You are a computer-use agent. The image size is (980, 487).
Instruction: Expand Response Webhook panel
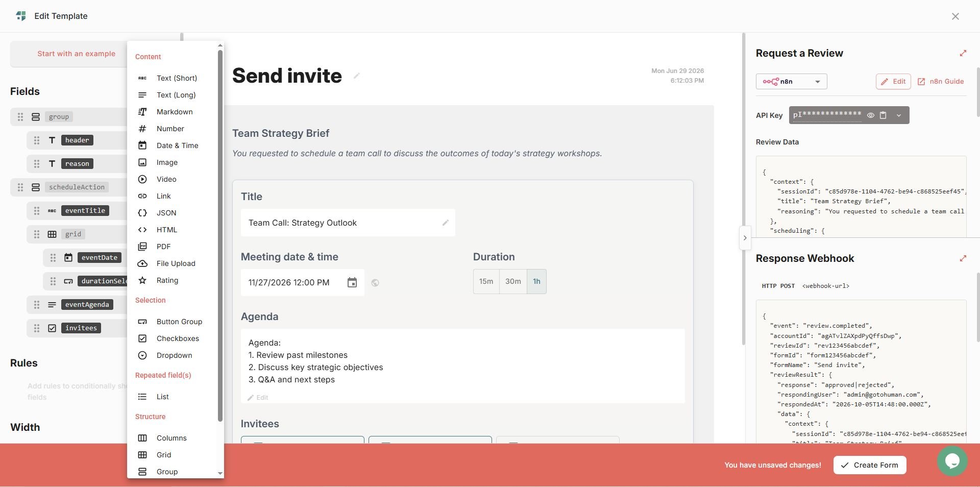point(963,258)
